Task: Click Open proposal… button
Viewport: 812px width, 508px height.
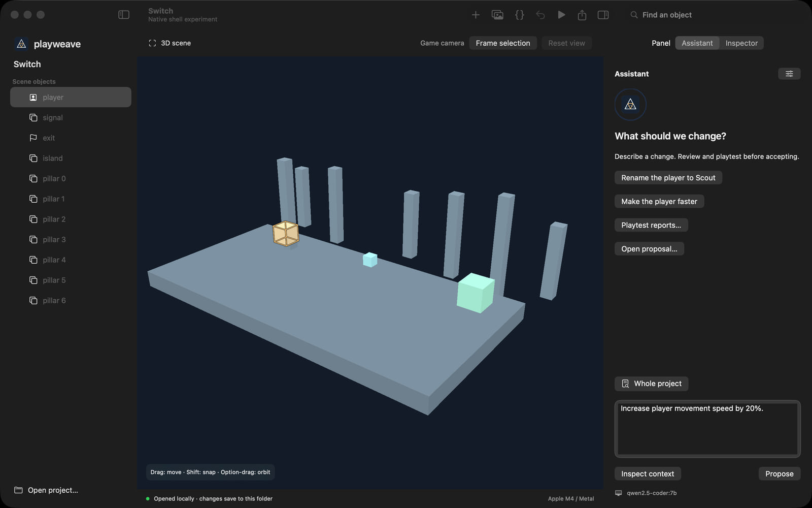Action: point(649,249)
